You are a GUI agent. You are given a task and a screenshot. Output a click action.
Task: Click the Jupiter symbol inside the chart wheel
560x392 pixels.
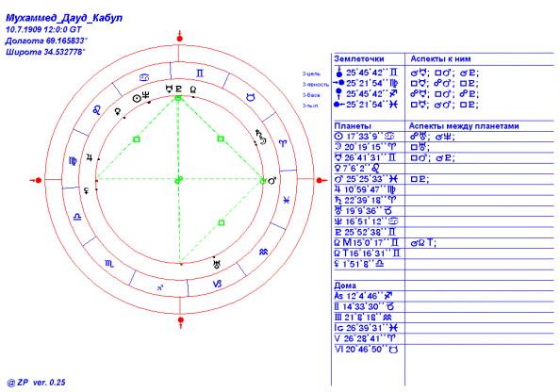(90, 157)
